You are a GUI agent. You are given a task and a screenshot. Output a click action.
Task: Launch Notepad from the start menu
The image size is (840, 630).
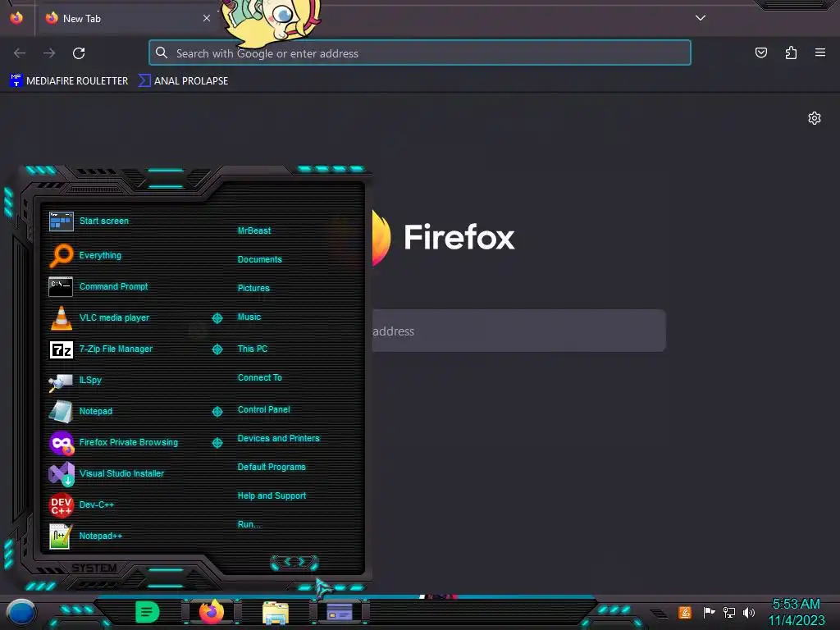click(x=80, y=412)
